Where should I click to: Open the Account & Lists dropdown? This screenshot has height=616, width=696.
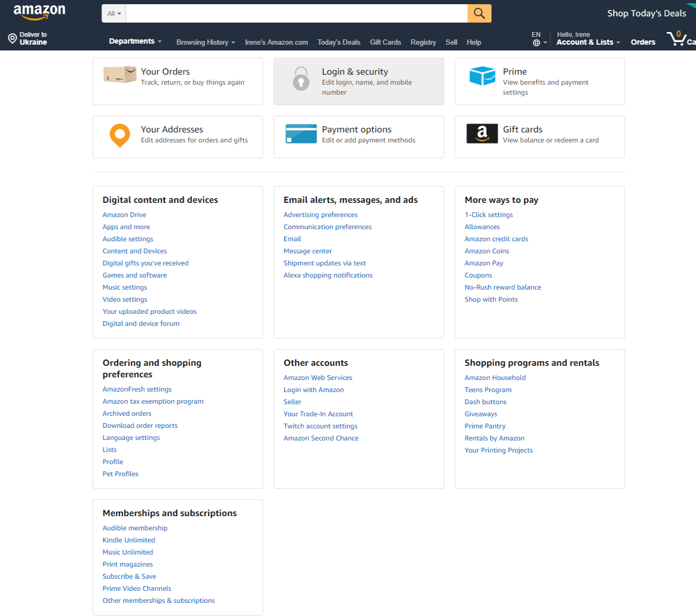coord(586,42)
